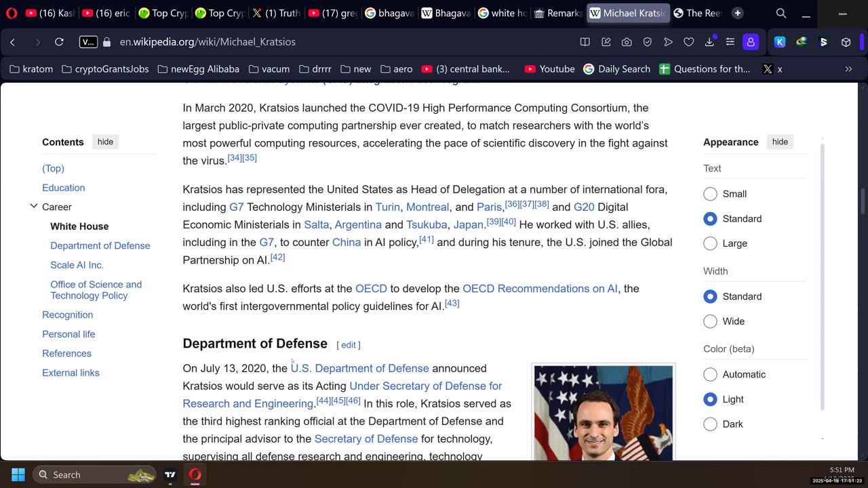This screenshot has width=868, height=488.
Task: Open the shield privacy protection icon
Action: pos(648,42)
